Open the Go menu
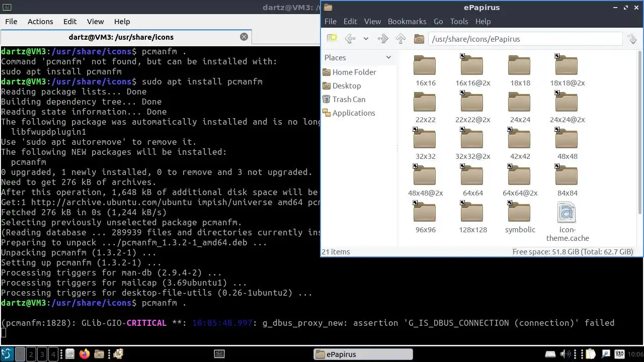Image resolution: width=644 pixels, height=362 pixels. (438, 22)
